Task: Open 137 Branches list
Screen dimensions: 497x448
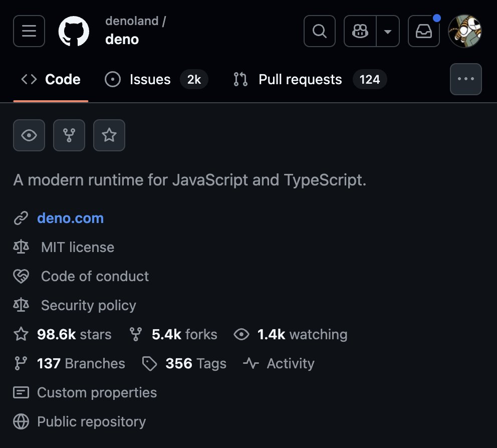Action: [81, 363]
